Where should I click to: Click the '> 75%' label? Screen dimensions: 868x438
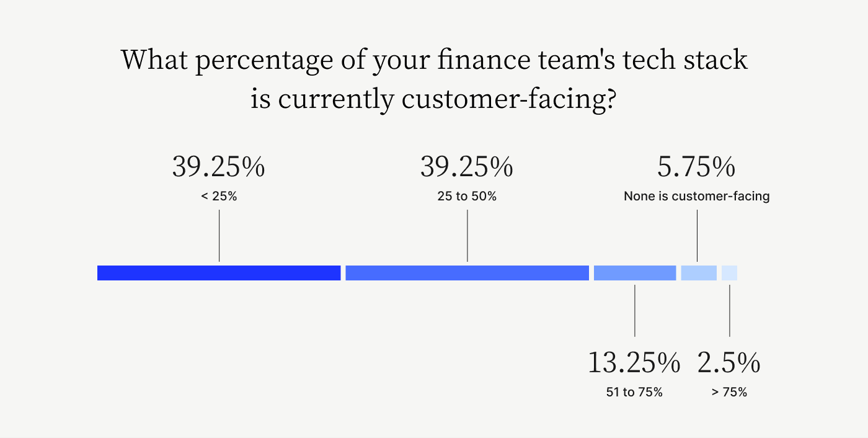click(729, 392)
